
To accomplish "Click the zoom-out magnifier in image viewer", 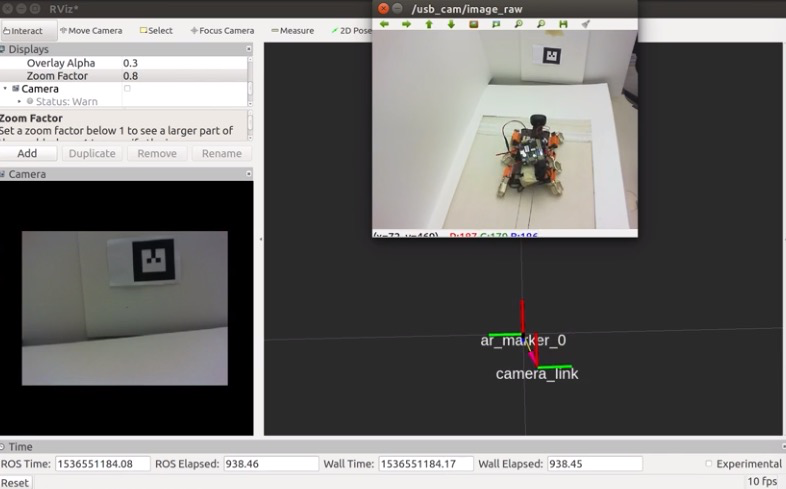I will (x=541, y=24).
